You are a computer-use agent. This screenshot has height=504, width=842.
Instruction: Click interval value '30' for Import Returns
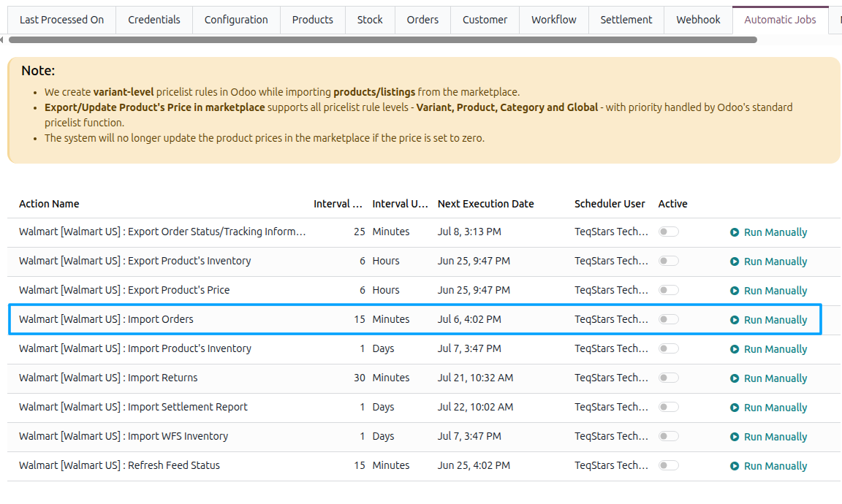(360, 378)
